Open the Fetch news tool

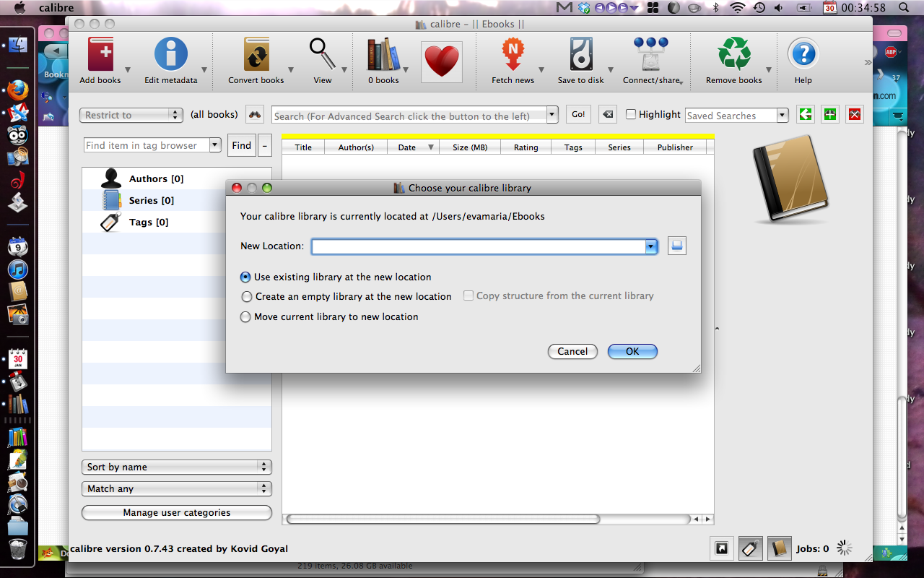click(513, 55)
